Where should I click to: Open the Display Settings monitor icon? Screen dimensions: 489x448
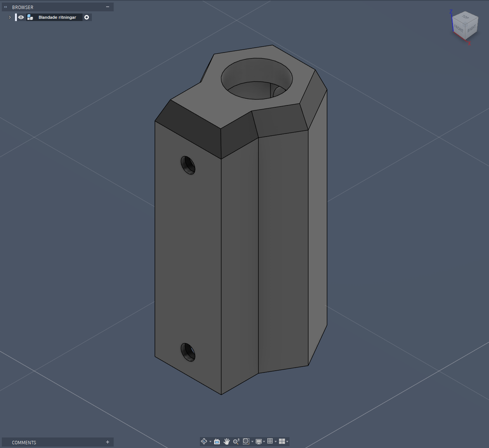pyautogui.click(x=259, y=441)
